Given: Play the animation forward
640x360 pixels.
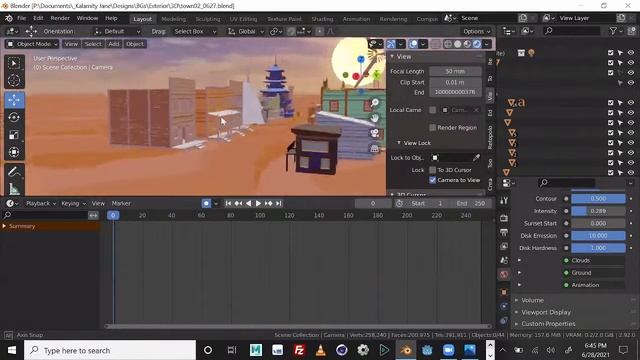Looking at the screenshot, I should coord(258,203).
